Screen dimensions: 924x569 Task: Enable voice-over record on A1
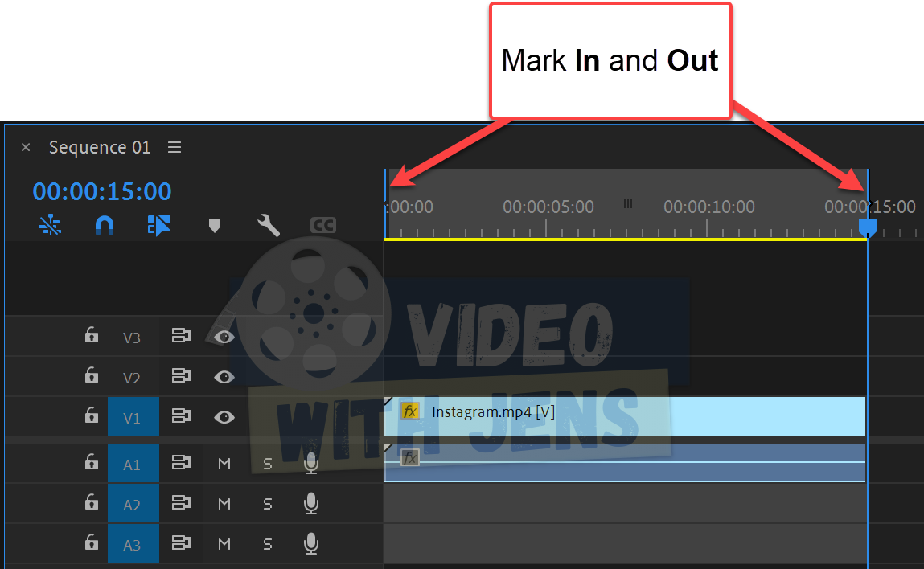point(311,464)
